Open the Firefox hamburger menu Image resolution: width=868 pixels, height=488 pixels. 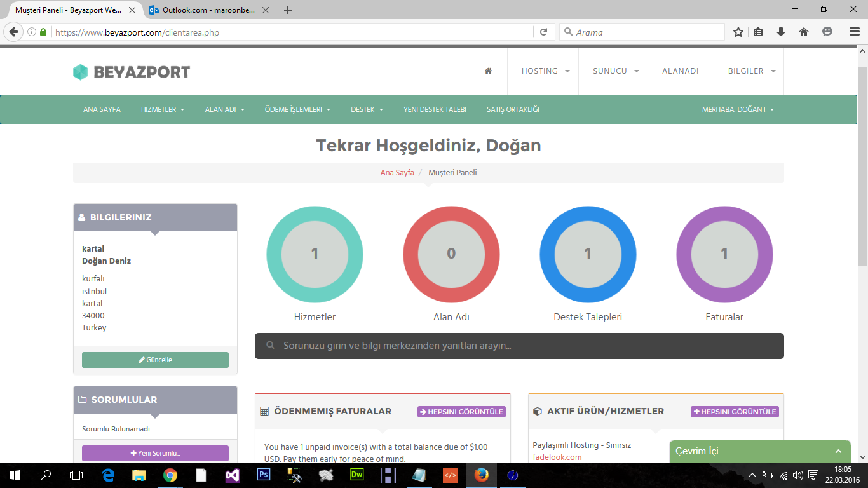tap(855, 32)
